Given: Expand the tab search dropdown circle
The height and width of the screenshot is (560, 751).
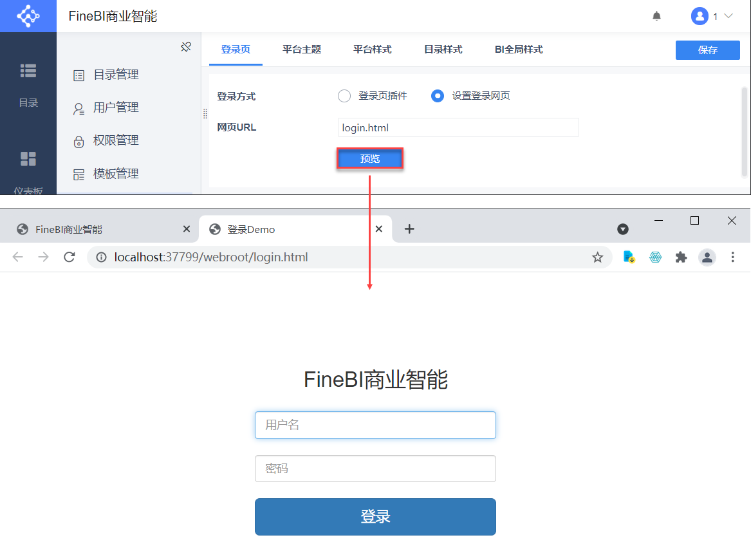Looking at the screenshot, I should coord(623,229).
